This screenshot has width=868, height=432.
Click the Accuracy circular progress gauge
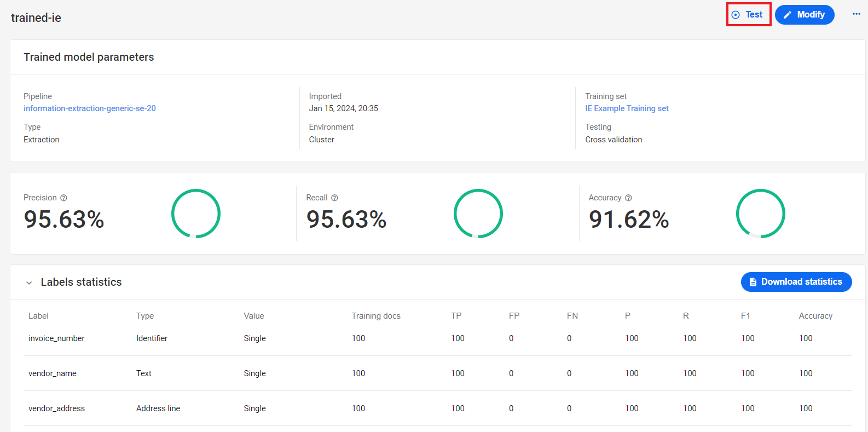coord(761,214)
